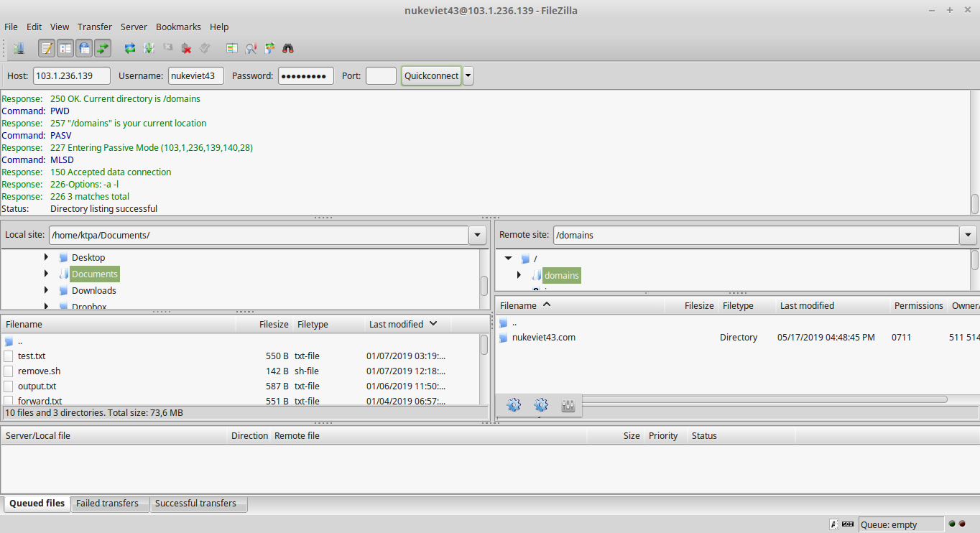Focus the Username input field
This screenshot has height=533, width=980.
pos(196,75)
